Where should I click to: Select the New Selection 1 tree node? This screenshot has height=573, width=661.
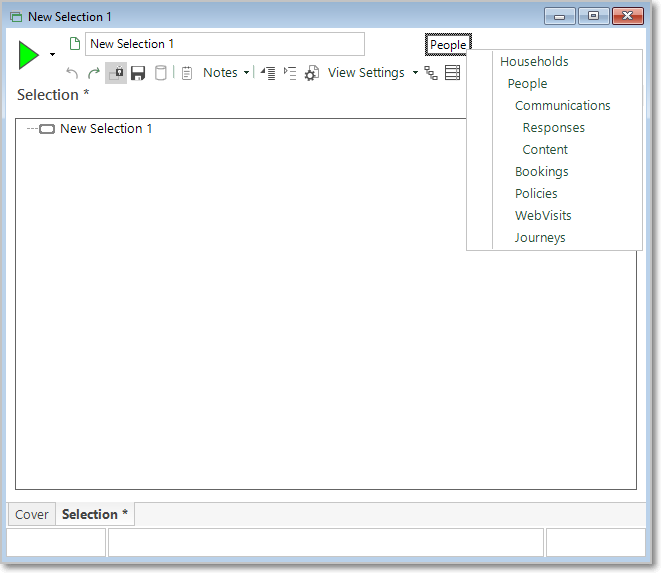[x=106, y=129]
